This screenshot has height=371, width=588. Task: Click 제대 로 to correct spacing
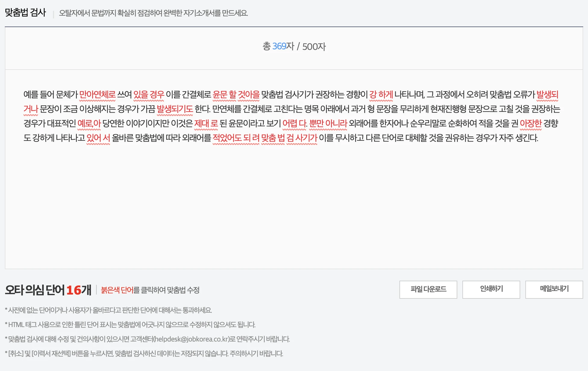[x=207, y=124]
